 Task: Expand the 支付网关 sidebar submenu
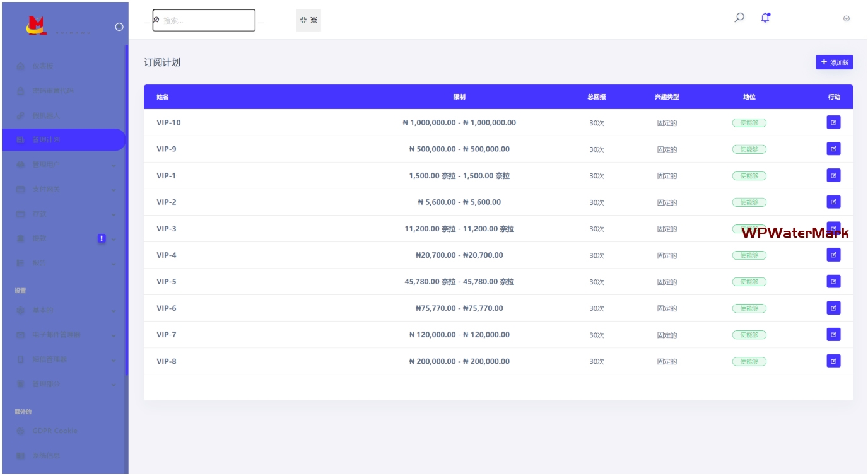pos(63,189)
